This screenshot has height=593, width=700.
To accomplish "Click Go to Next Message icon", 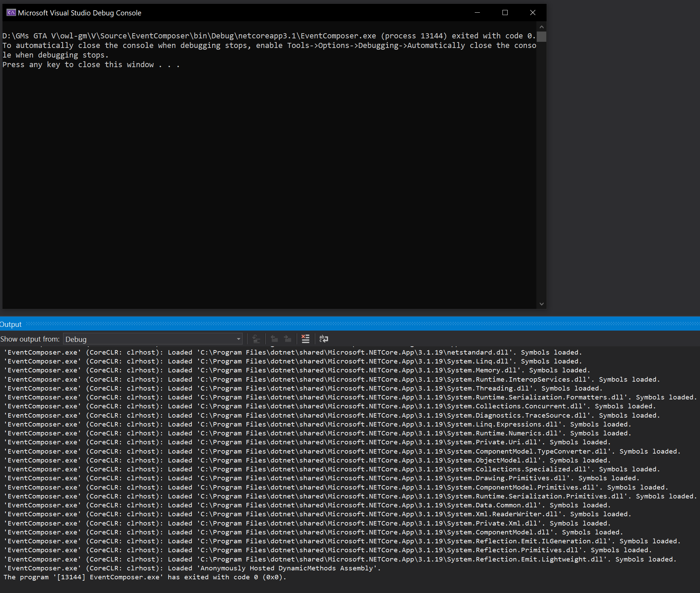I will point(288,339).
